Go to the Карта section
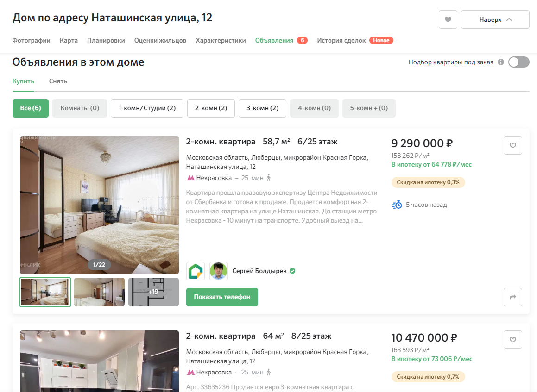 click(x=69, y=40)
